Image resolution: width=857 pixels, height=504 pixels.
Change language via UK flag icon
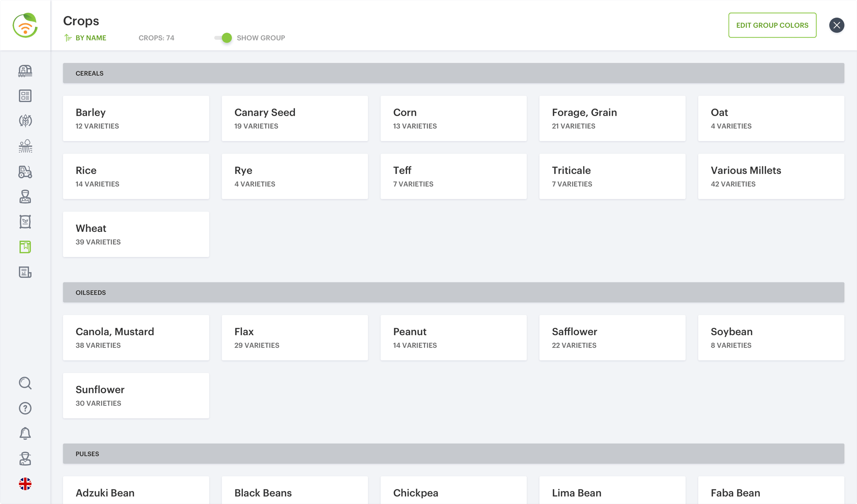[25, 484]
